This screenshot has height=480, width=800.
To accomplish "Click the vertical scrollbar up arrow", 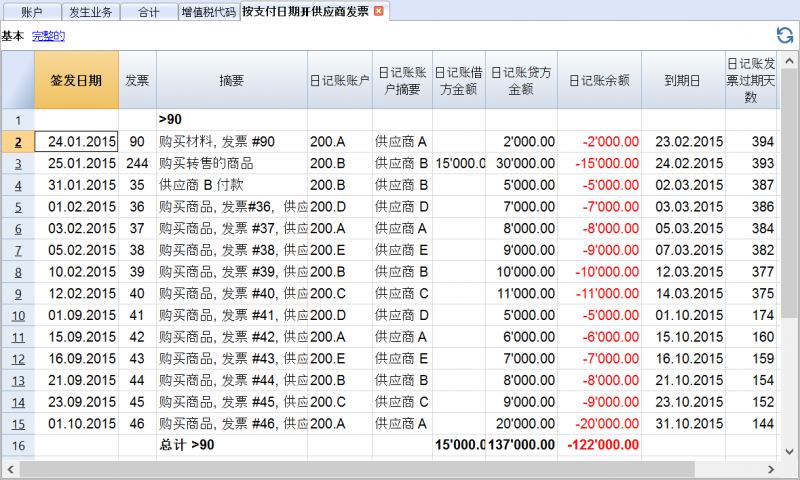I will (x=789, y=61).
